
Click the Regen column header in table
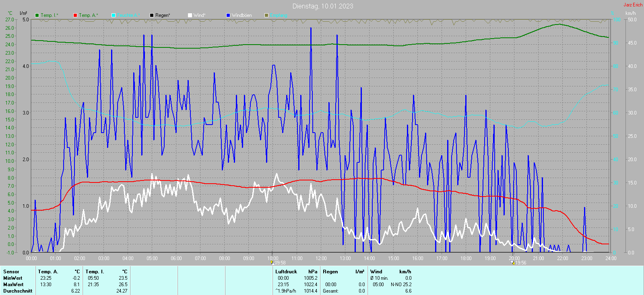(330, 272)
